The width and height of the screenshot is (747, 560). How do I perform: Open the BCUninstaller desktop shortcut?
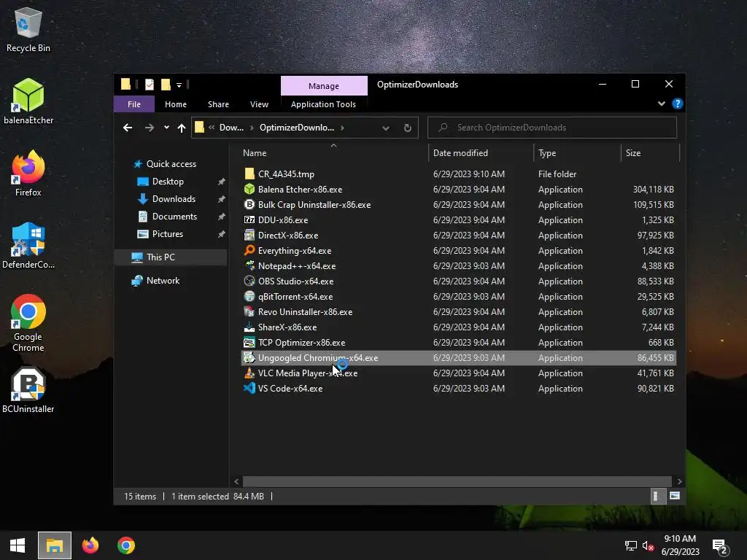[28, 390]
